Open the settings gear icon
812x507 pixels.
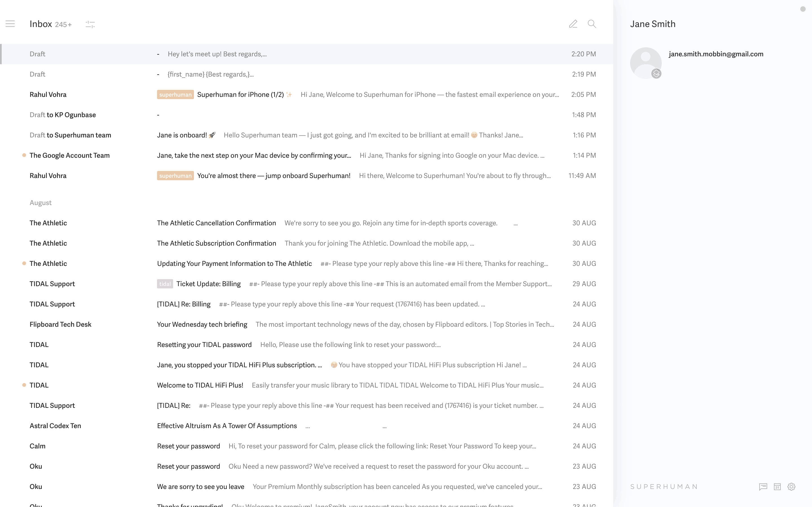(x=791, y=486)
